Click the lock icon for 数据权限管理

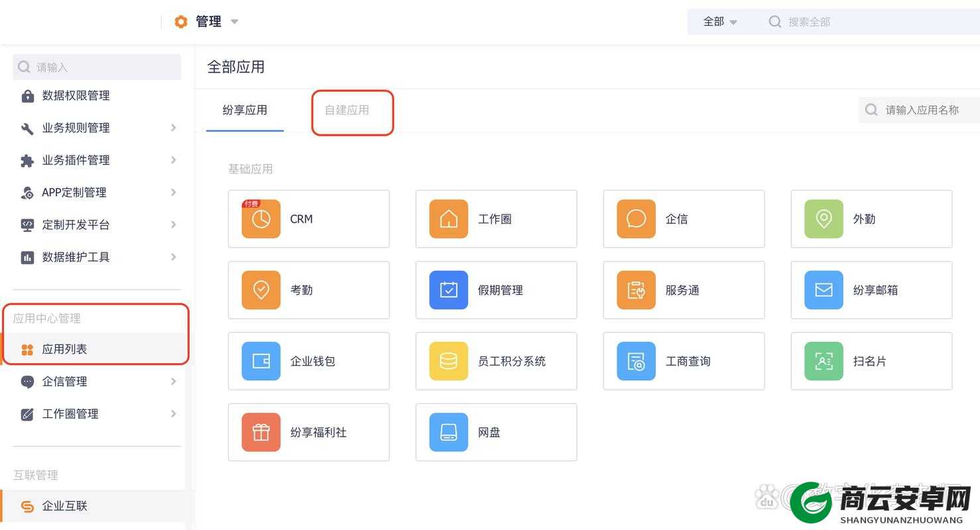27,96
